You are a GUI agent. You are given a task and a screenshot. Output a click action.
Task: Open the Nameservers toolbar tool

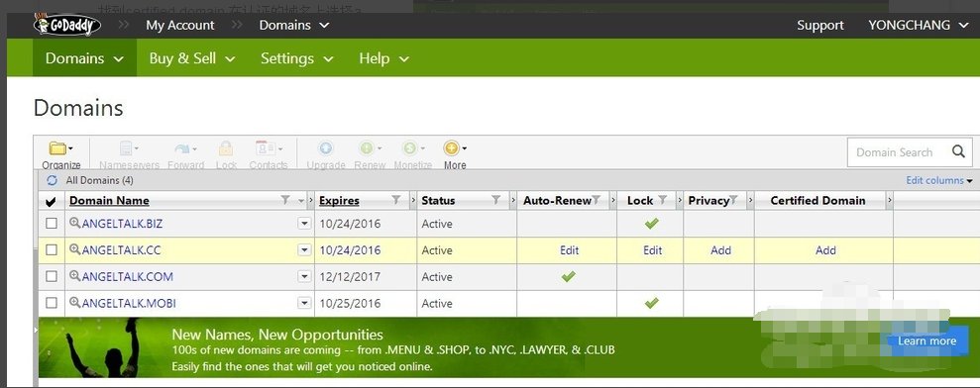tap(129, 155)
